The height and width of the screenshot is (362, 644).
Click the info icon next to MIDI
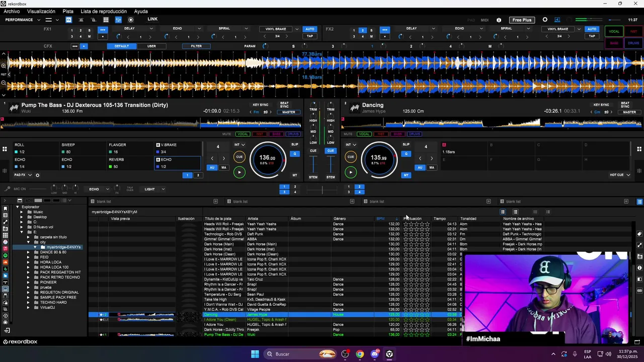(x=499, y=20)
